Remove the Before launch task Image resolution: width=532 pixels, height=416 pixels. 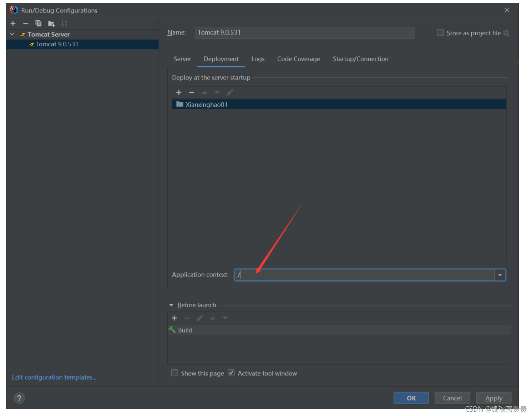click(x=187, y=318)
